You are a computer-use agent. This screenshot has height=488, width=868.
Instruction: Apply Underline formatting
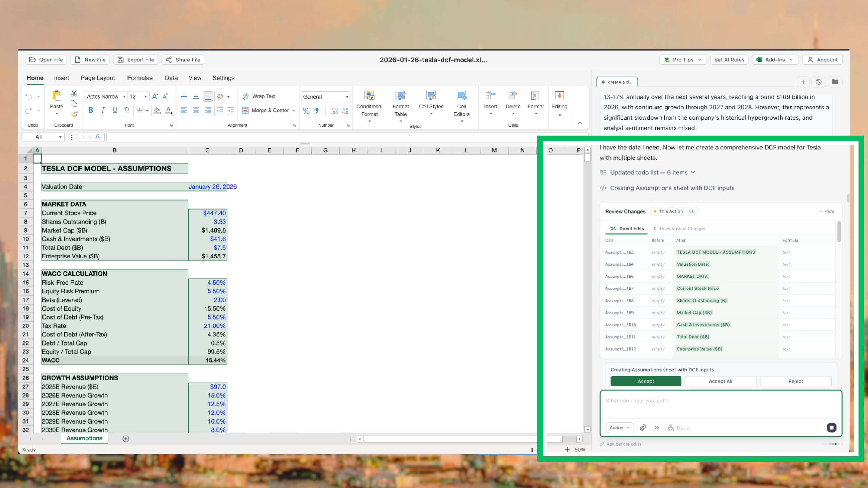pos(115,110)
